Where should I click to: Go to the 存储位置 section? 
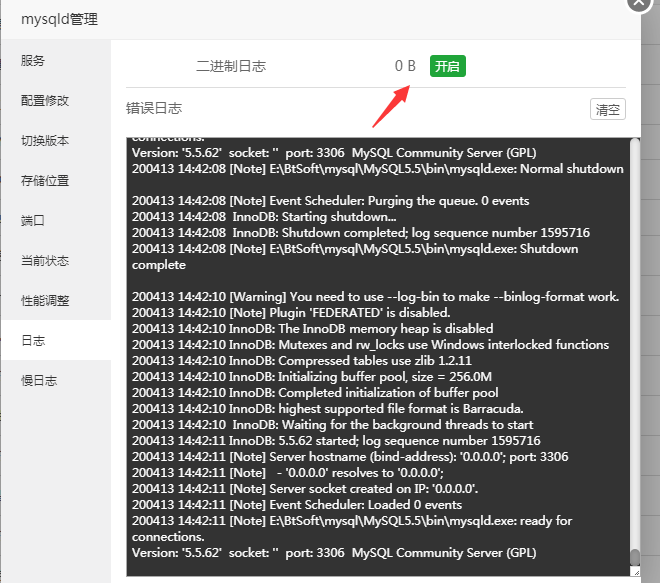click(x=46, y=181)
